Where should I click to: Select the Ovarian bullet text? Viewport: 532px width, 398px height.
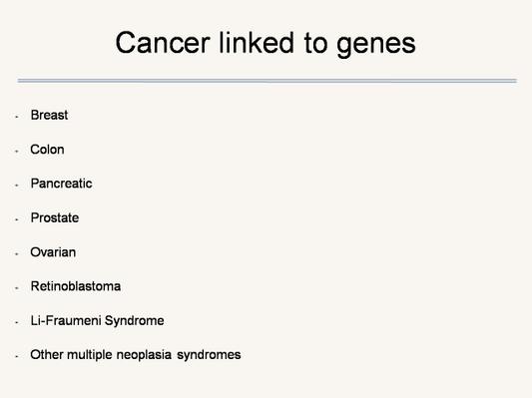[x=53, y=252]
